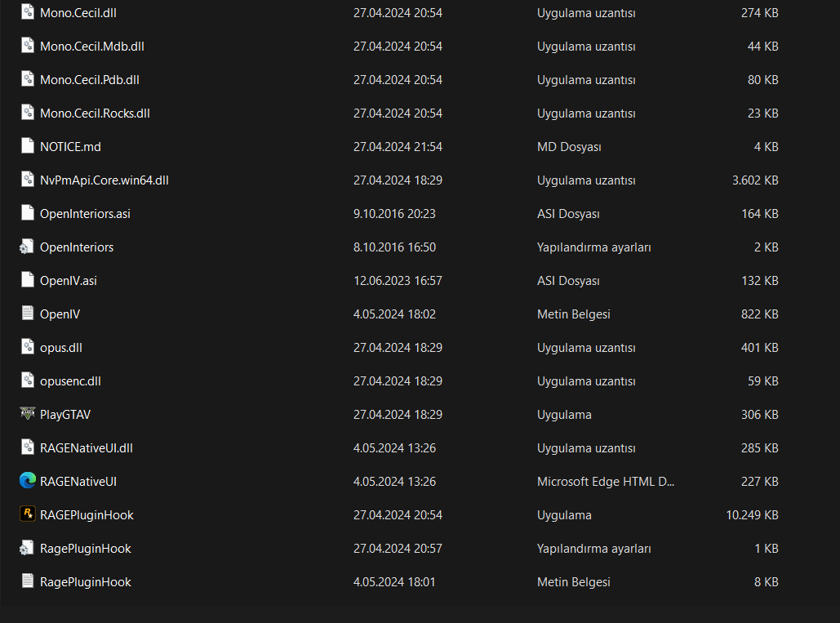Click the NOTICE.md blank file icon

[x=27, y=145]
